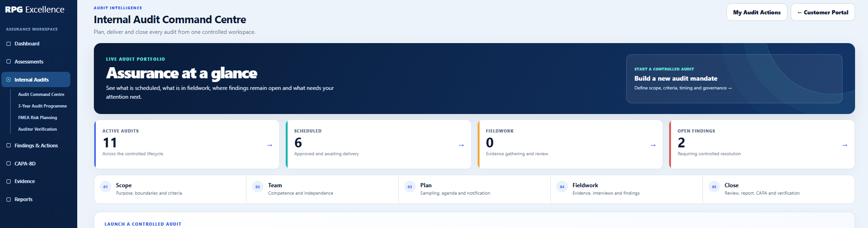Click the 05 step badge for Close
This screenshot has width=868, height=228.
pyautogui.click(x=714, y=187)
